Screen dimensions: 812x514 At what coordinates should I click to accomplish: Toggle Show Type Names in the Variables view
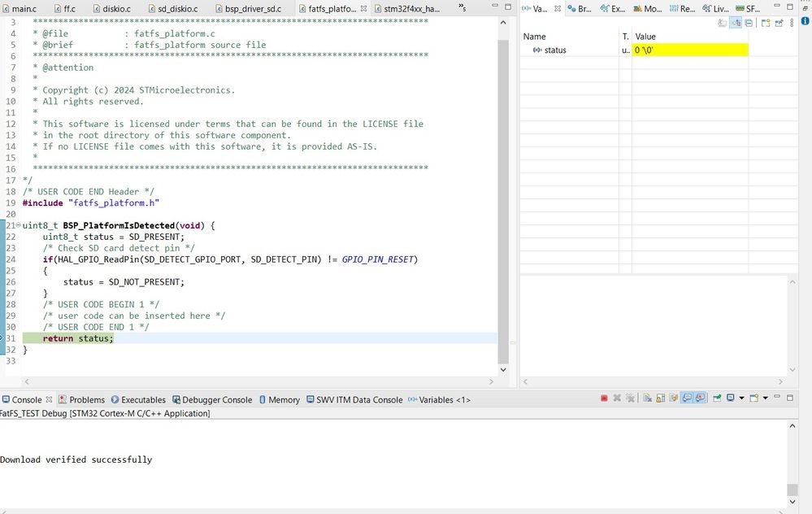tap(723, 23)
